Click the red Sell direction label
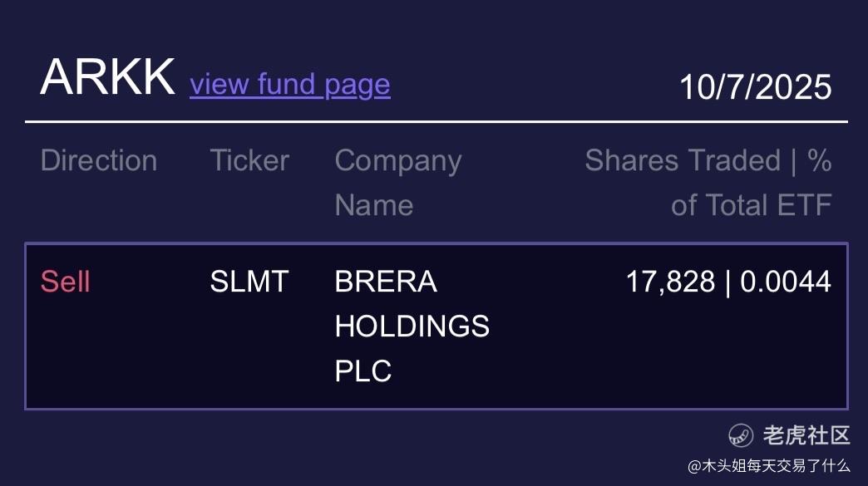This screenshot has width=868, height=486. (65, 282)
